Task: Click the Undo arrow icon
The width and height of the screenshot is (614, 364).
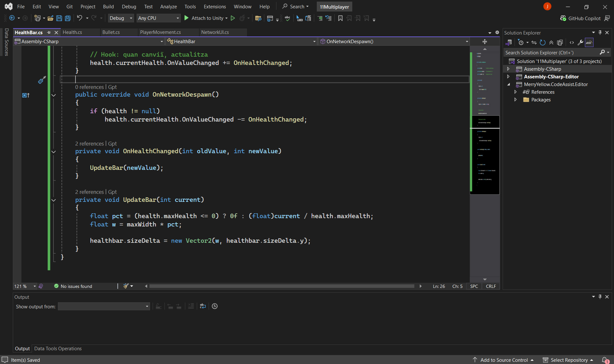Action: pyautogui.click(x=80, y=18)
